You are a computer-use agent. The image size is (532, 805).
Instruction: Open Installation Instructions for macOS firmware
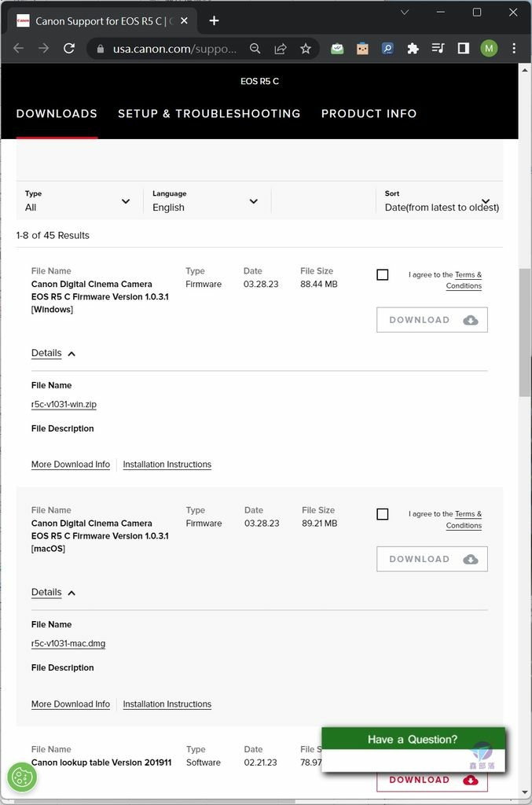tap(167, 704)
